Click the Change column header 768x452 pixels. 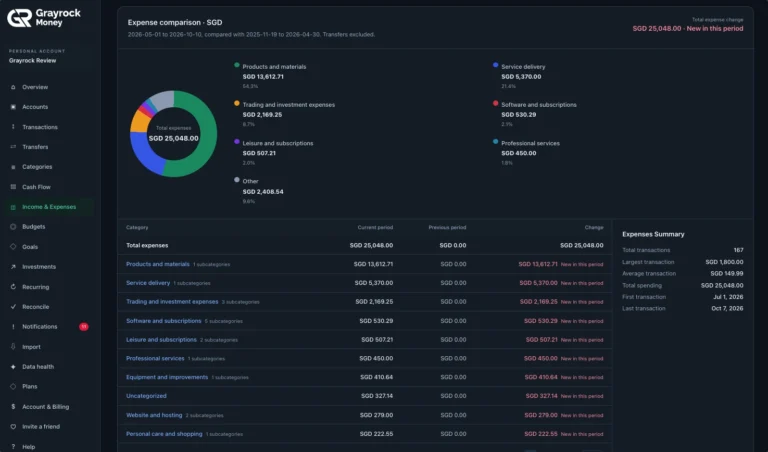coord(594,227)
